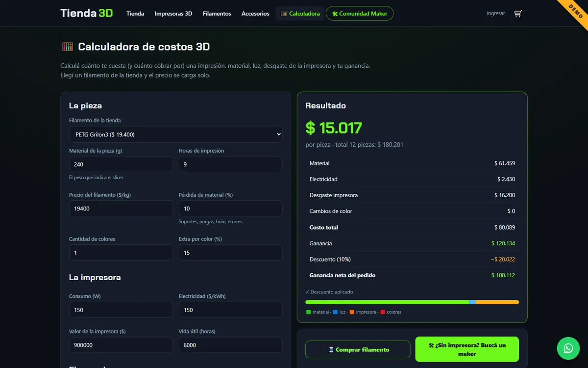This screenshot has height=368, width=588.
Task: Click the blue luz legend swatch
Action: coord(335,312)
